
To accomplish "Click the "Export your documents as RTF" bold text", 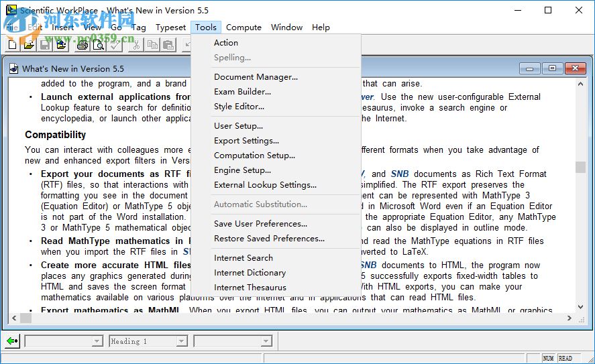I will [x=111, y=174].
